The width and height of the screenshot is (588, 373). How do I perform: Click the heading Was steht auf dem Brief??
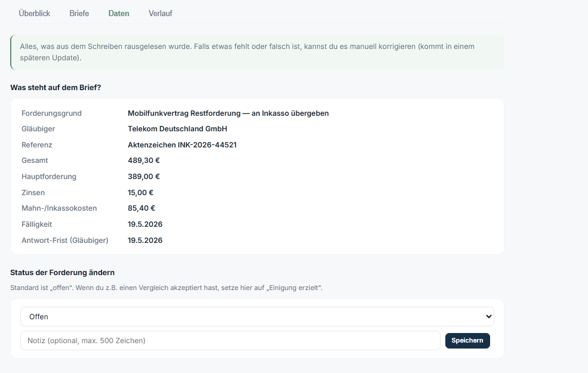click(56, 87)
